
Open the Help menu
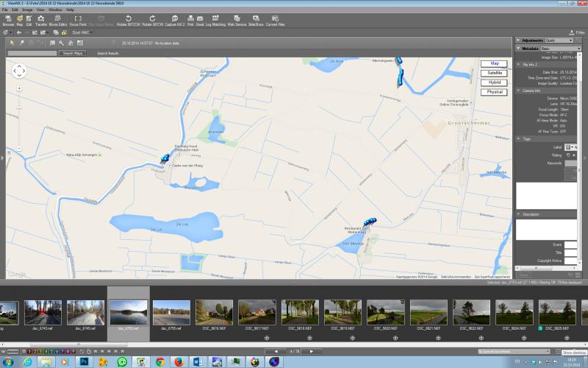(x=70, y=10)
